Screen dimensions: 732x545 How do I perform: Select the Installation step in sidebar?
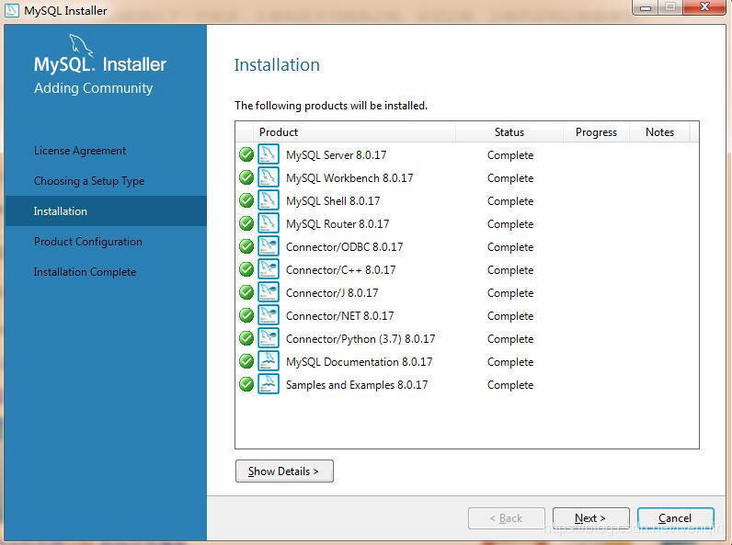pos(106,211)
